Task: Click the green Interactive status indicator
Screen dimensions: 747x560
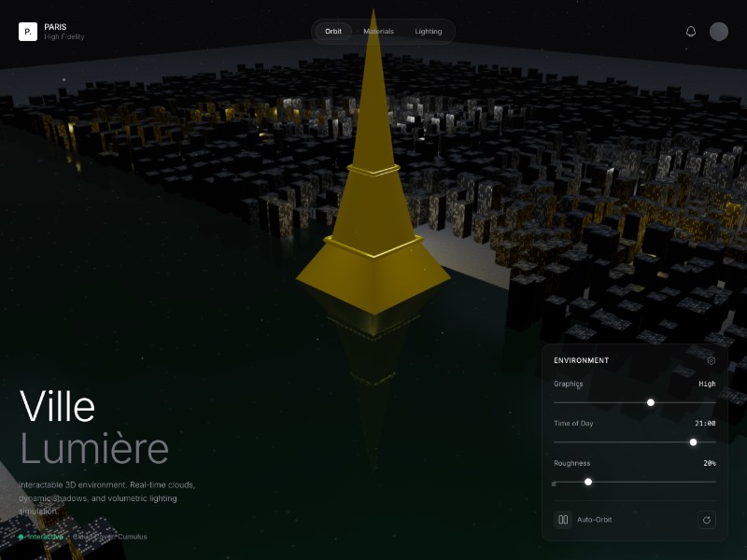Action: pyautogui.click(x=21, y=536)
